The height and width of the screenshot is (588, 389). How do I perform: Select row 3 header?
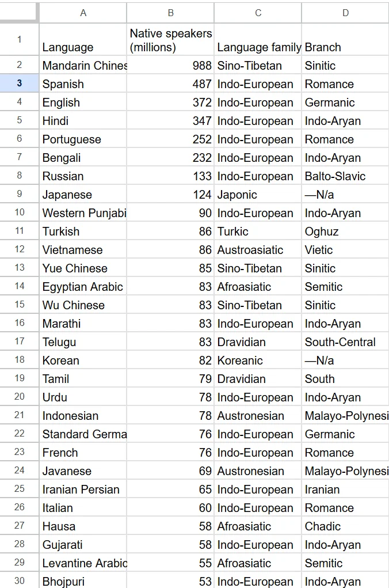tap(19, 84)
